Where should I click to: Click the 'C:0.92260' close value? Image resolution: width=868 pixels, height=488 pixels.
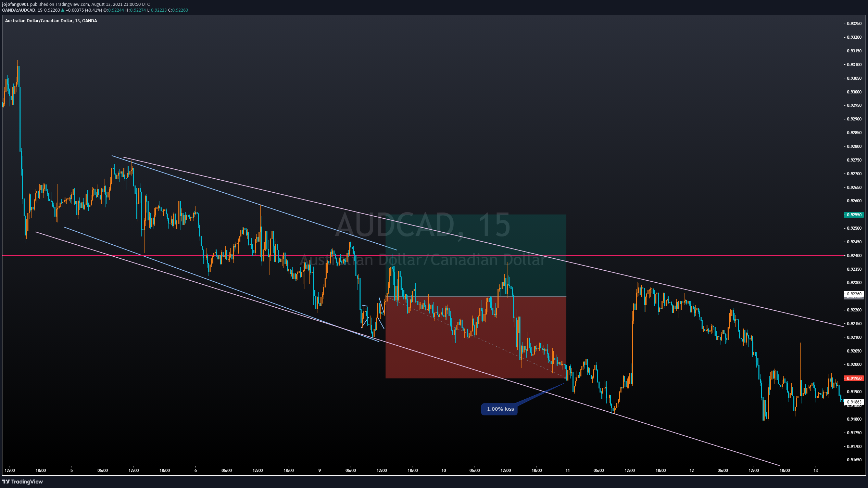pyautogui.click(x=178, y=10)
